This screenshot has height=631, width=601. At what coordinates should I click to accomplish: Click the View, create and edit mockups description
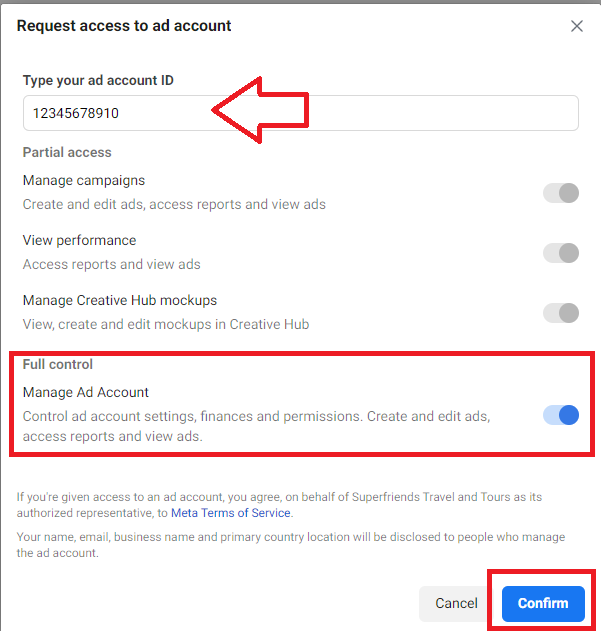(166, 324)
